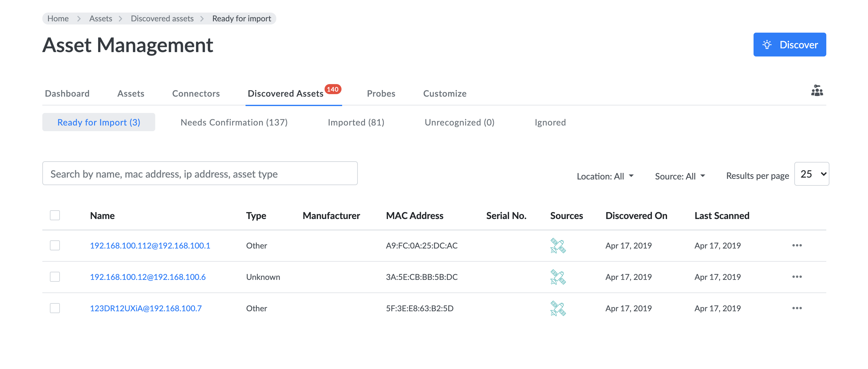
Task: Open more options for 123DR12UXiA@192.168.100.7
Action: [797, 308]
